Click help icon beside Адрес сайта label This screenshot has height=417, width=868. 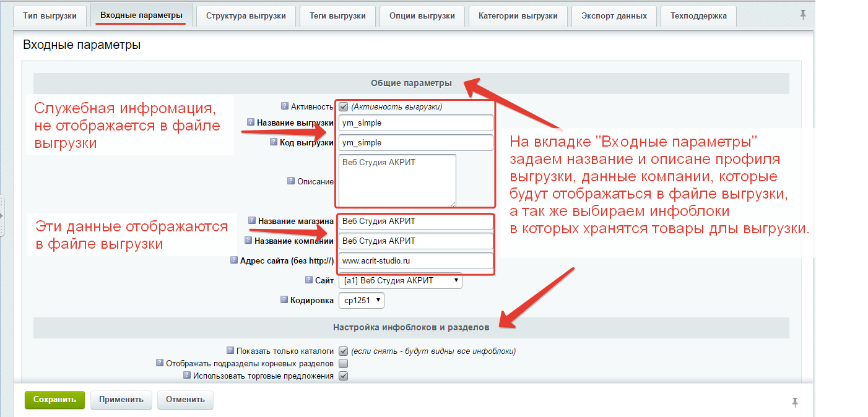point(234,260)
